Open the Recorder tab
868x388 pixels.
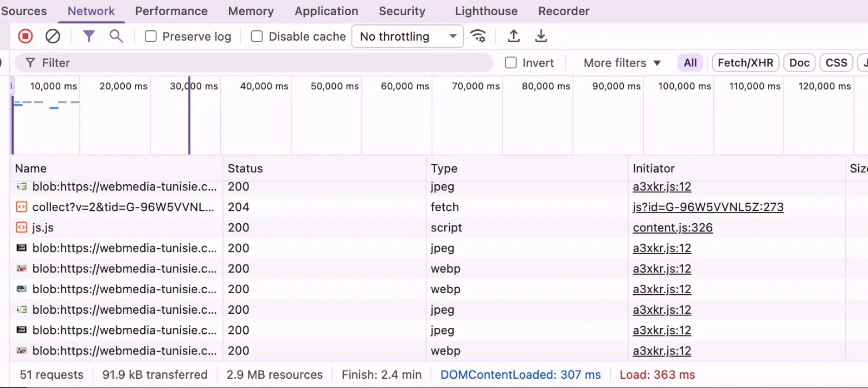[564, 11]
